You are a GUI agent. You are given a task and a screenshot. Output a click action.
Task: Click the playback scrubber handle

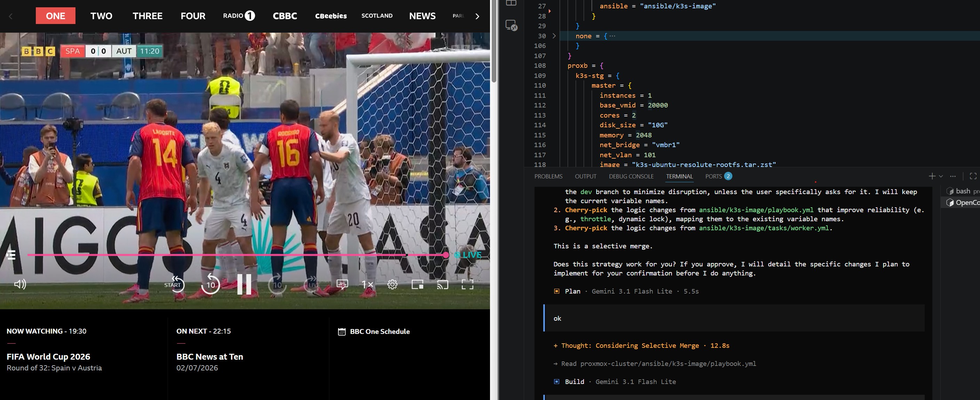coord(445,255)
